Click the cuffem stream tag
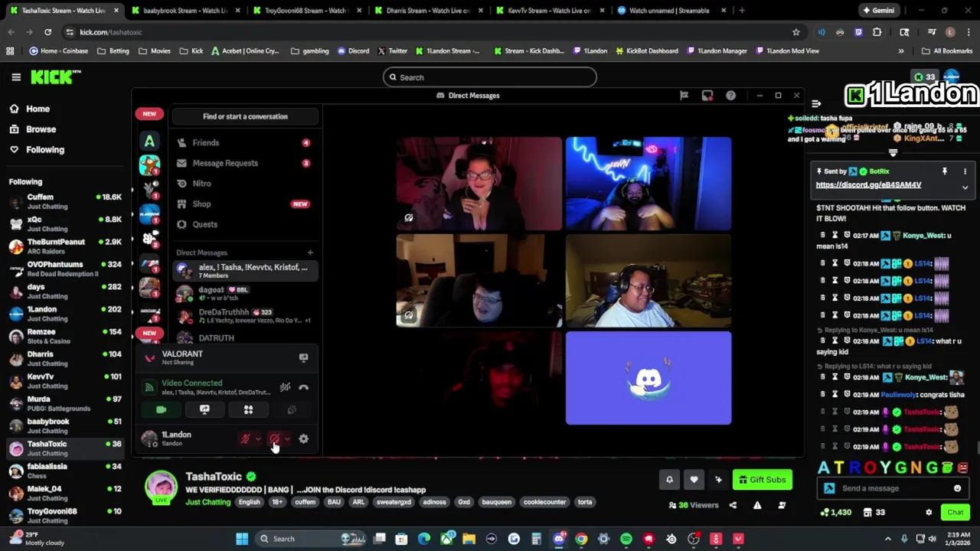 [305, 502]
